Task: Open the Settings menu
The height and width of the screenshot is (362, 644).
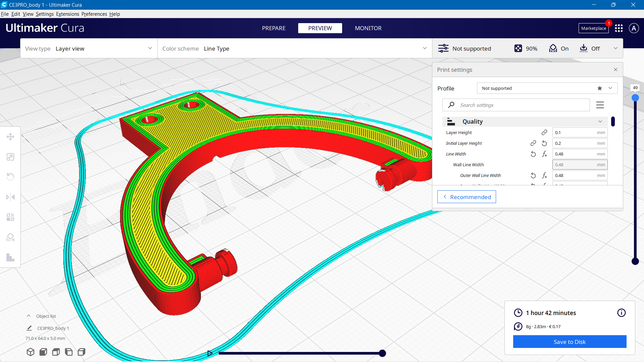Action: [x=45, y=14]
